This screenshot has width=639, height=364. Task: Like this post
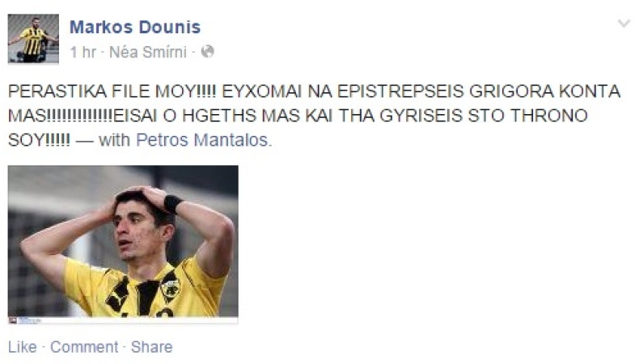23,347
